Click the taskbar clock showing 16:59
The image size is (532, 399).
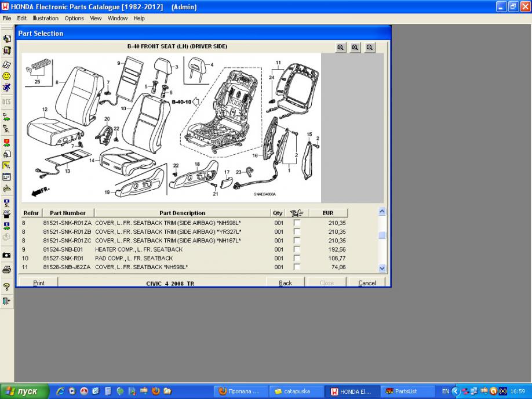[518, 391]
